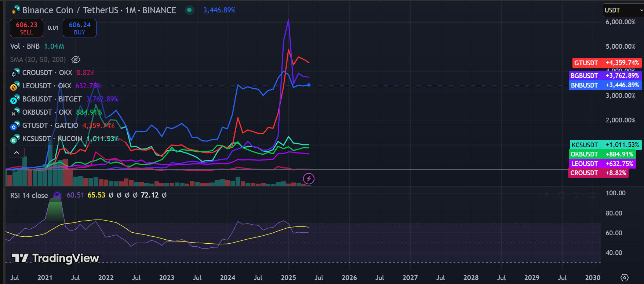Click the 2025 label on time axis
Viewport: 644px width, 284px height.
(x=288, y=278)
